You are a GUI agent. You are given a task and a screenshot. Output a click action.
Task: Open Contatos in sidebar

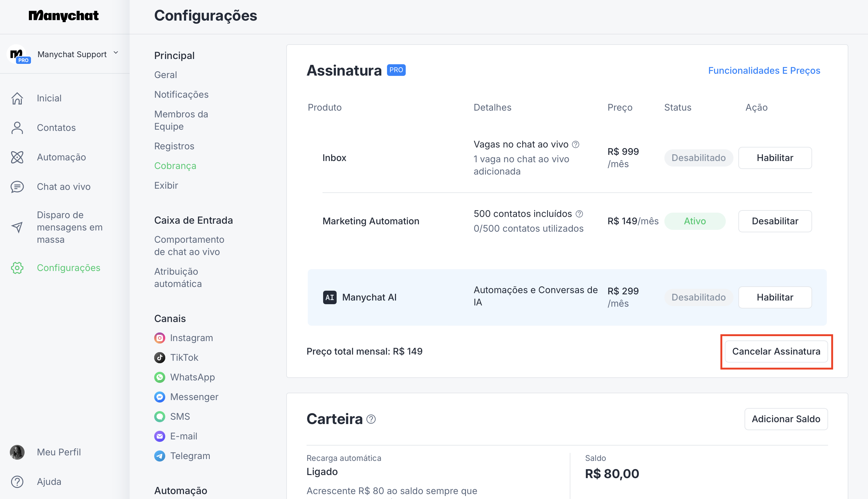(x=56, y=128)
